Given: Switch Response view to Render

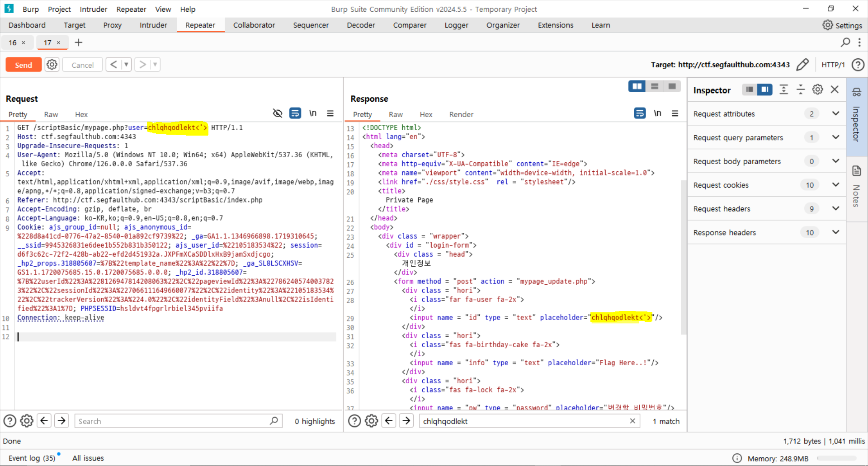Looking at the screenshot, I should point(461,114).
